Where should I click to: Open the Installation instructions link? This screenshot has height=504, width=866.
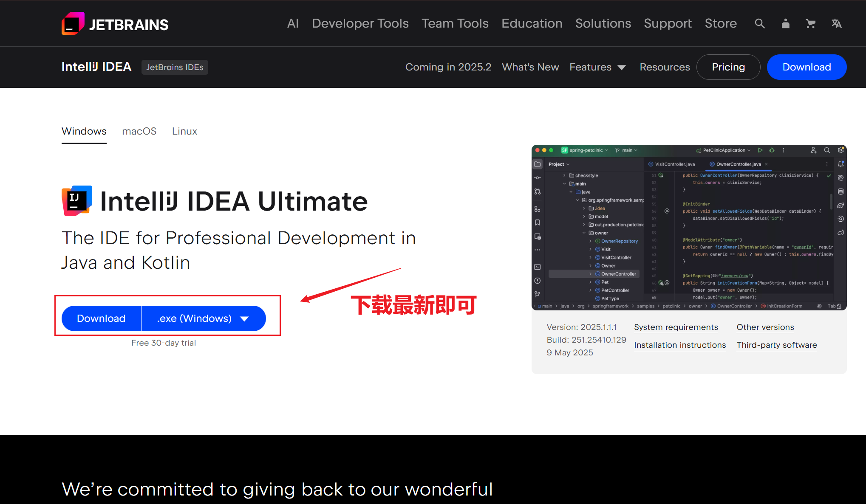tap(679, 345)
